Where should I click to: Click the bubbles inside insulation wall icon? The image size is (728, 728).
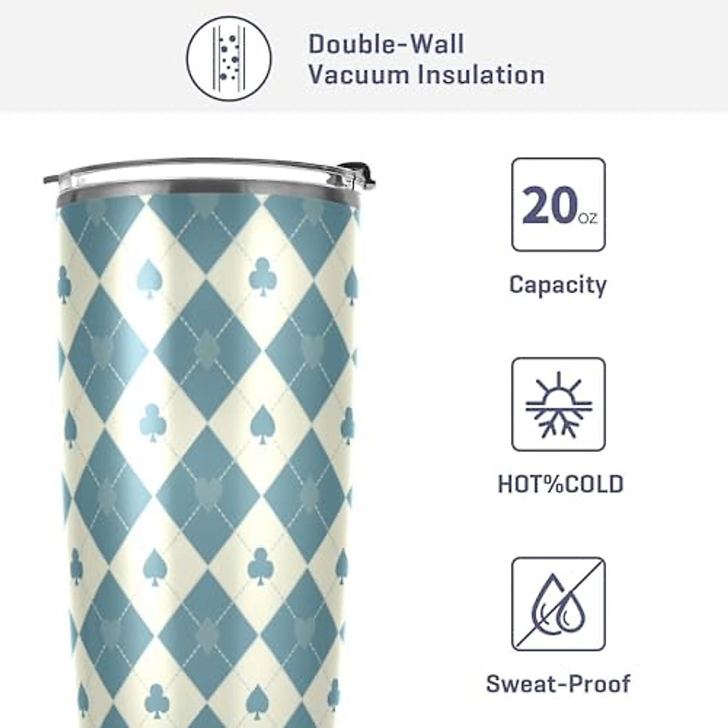click(x=229, y=59)
